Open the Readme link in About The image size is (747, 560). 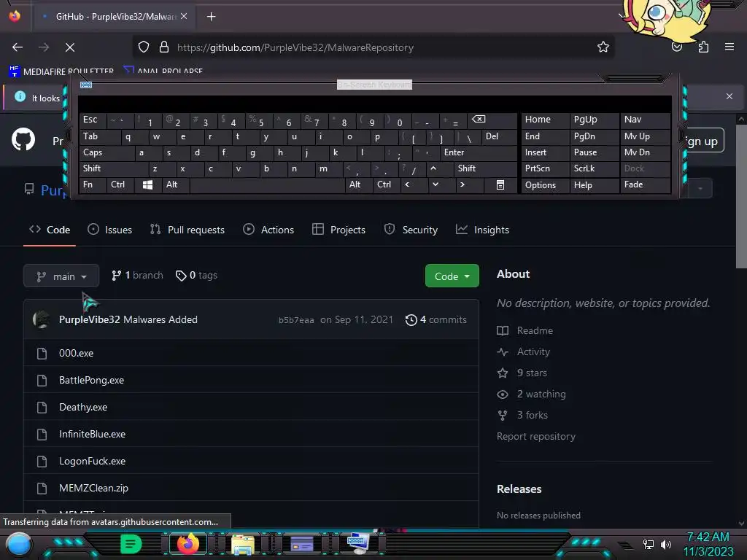[x=525, y=330]
